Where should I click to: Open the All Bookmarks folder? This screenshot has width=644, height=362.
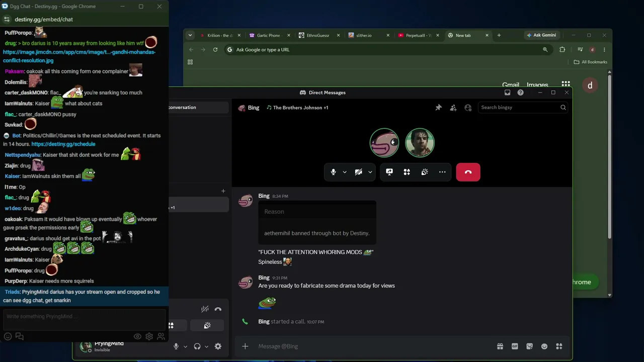pyautogui.click(x=591, y=62)
